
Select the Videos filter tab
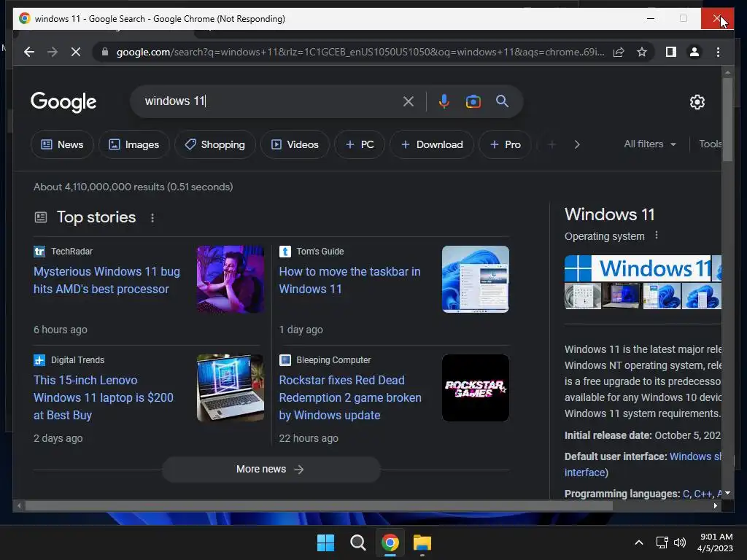click(295, 144)
